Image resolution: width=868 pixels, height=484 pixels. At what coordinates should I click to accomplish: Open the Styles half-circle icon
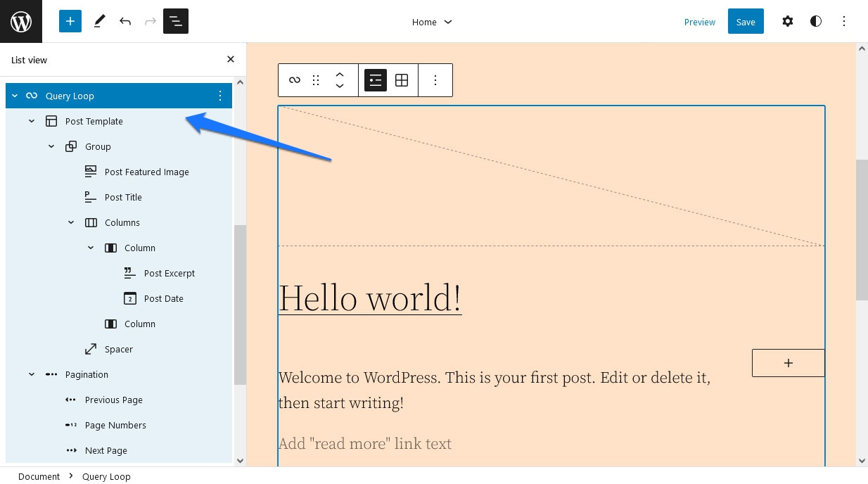pos(815,21)
